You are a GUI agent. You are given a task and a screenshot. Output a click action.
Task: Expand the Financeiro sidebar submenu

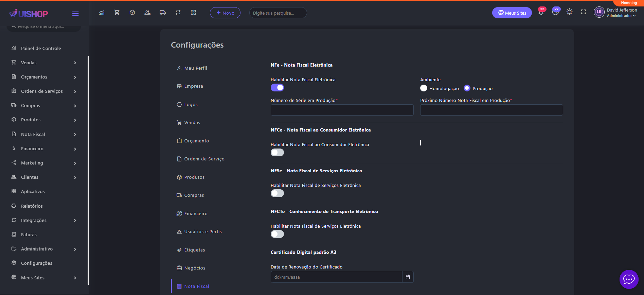[43, 149]
